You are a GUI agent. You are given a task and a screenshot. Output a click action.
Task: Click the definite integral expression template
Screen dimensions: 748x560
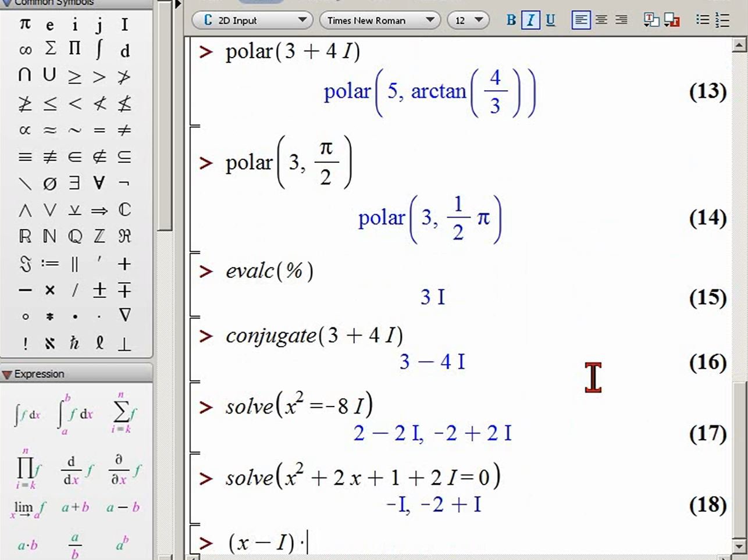75,413
